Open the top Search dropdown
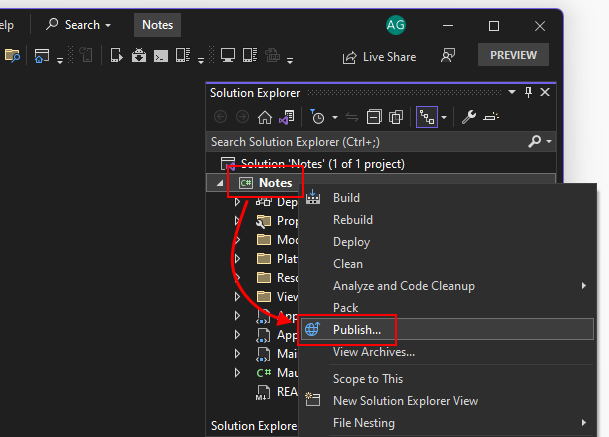This screenshot has height=437, width=609. point(78,25)
